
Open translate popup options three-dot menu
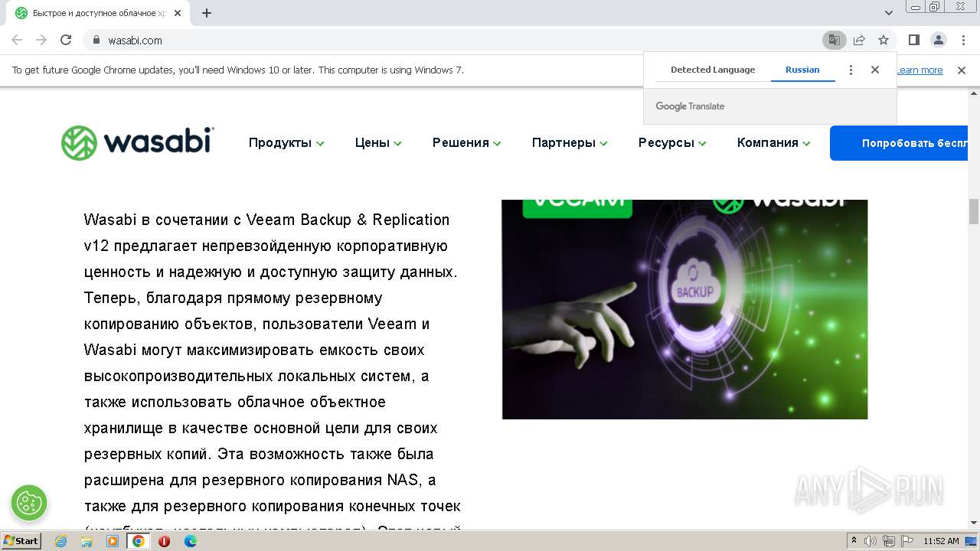click(851, 70)
